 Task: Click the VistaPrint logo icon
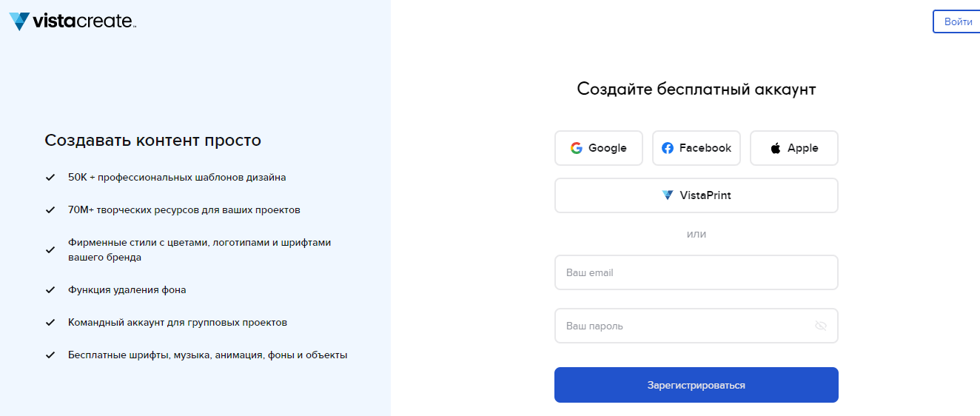668,195
